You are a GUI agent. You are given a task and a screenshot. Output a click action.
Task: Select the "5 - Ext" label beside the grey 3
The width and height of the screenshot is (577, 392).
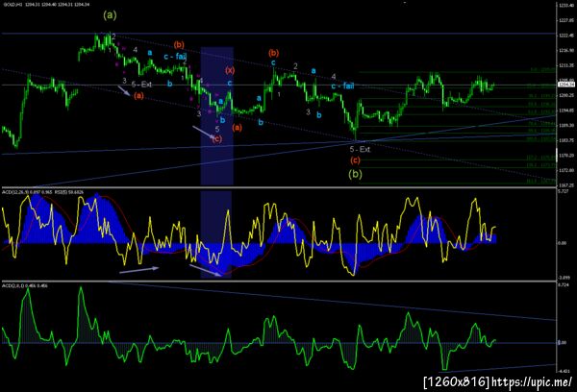pyautogui.click(x=141, y=85)
